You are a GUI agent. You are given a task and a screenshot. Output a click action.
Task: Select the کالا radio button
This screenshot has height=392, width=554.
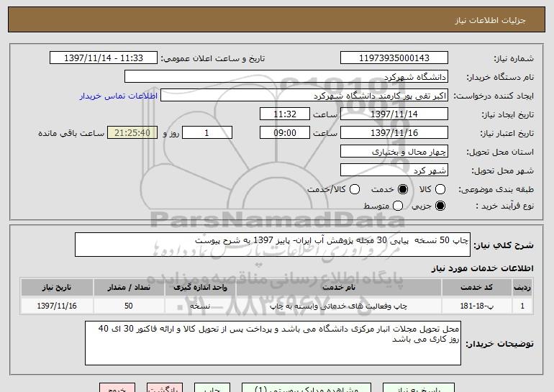point(440,189)
